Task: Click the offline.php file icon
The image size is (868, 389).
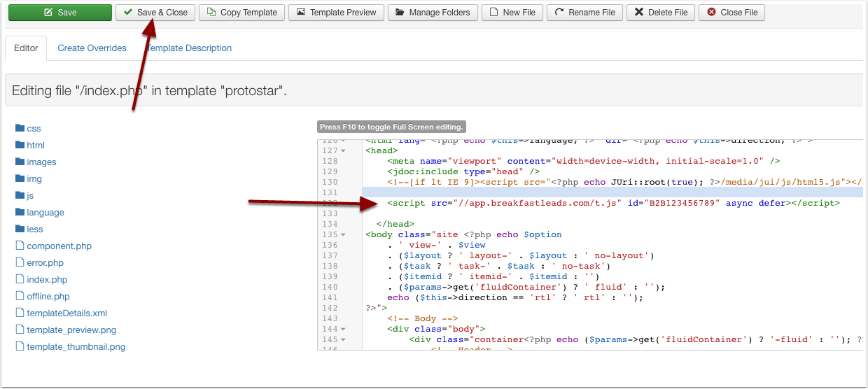Action: click(x=20, y=296)
